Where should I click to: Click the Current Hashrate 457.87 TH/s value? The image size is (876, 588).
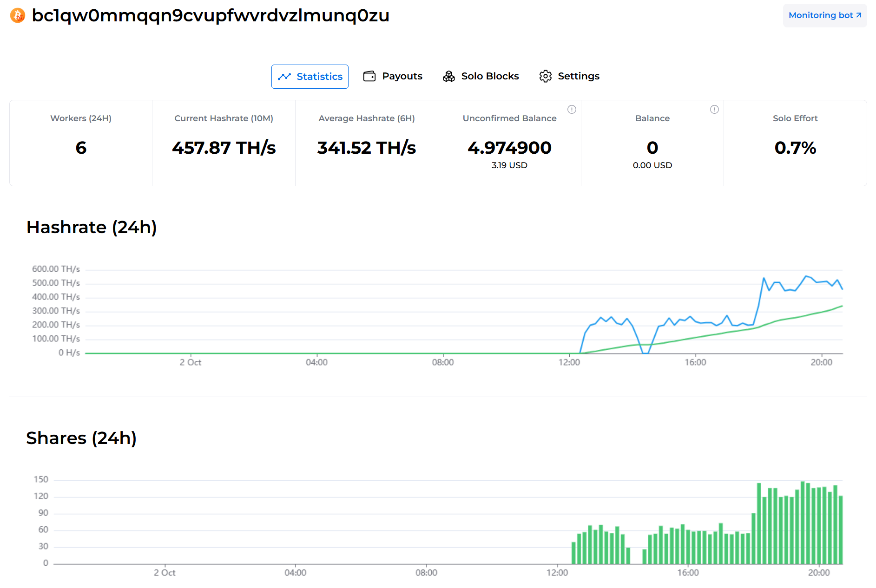224,148
